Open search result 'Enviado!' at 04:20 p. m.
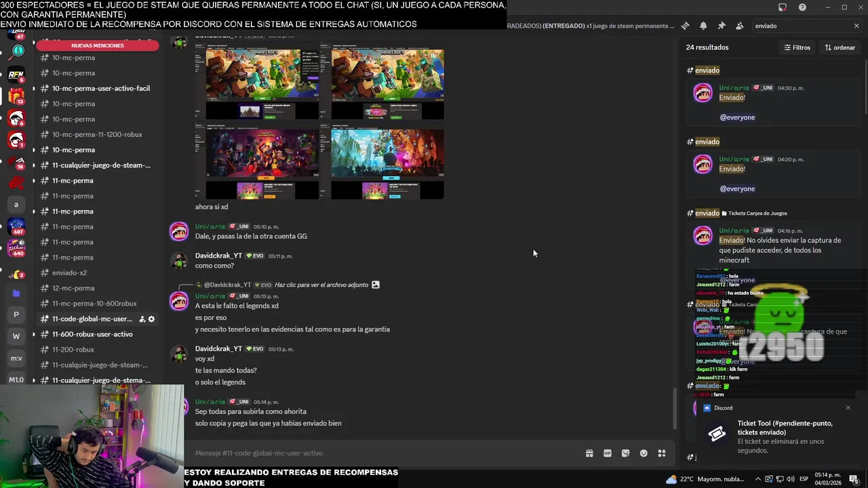This screenshot has width=868, height=488. (773, 174)
